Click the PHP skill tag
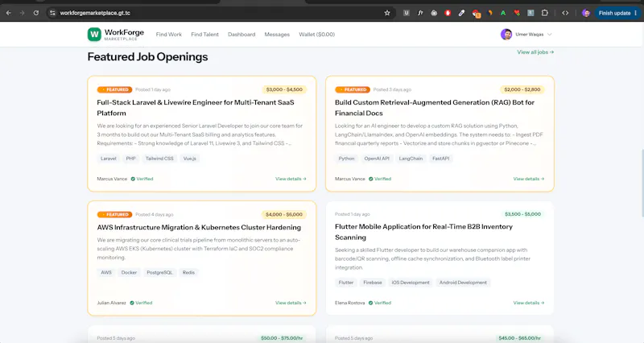The height and width of the screenshot is (343, 644). [x=130, y=159]
